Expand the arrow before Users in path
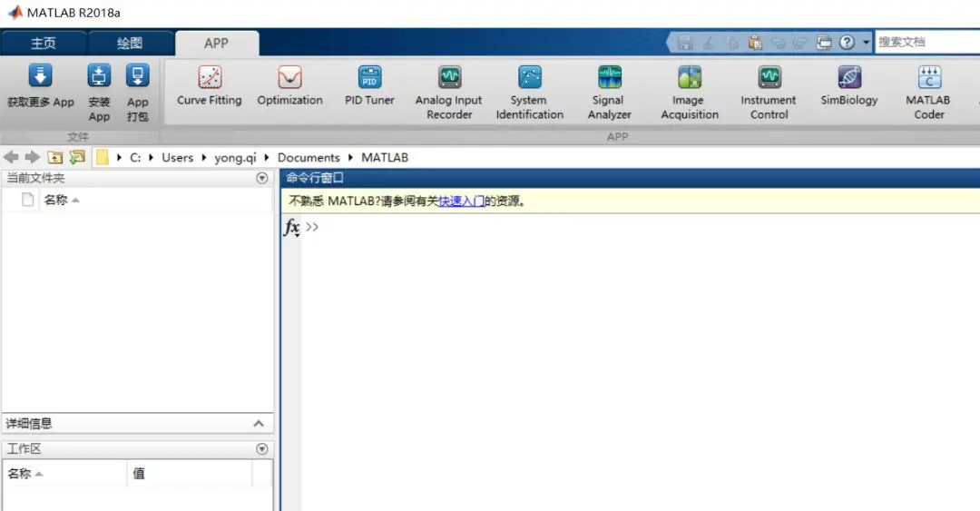This screenshot has height=511, width=980. [x=151, y=158]
